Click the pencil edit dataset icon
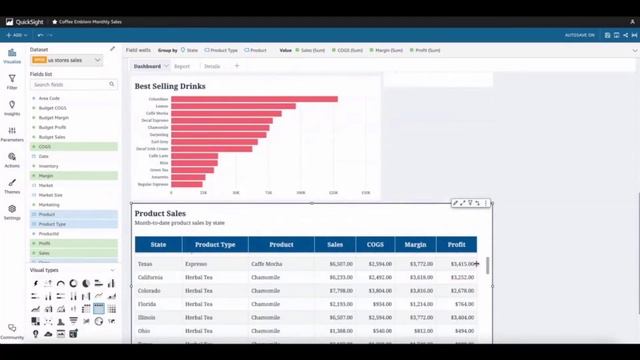Image resolution: width=640 pixels, height=360 pixels. [112, 49]
